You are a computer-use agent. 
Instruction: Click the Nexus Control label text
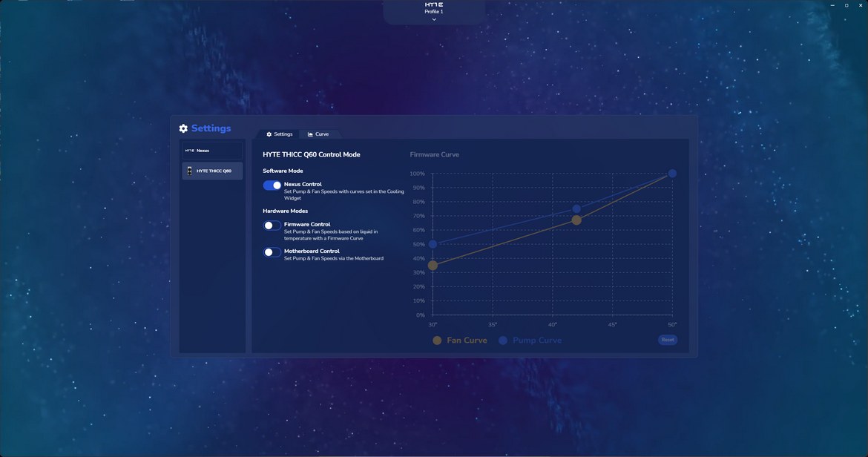(x=303, y=184)
